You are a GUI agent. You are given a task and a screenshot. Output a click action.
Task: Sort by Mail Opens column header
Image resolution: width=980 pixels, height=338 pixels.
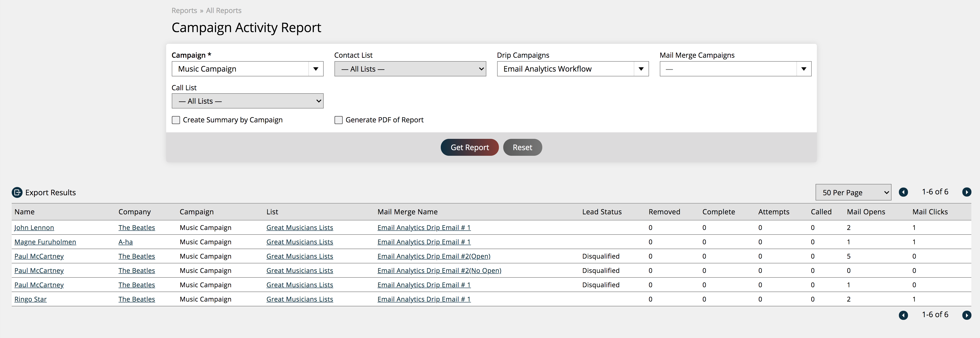pyautogui.click(x=865, y=212)
